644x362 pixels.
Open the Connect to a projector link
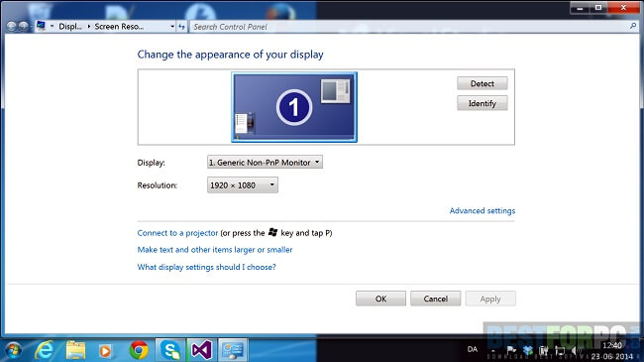[177, 233]
